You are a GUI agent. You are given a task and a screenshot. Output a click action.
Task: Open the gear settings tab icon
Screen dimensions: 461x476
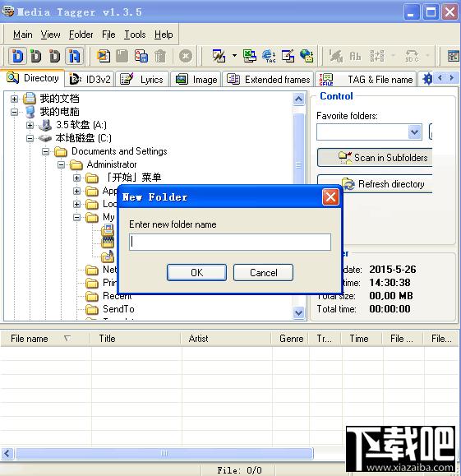click(427, 79)
